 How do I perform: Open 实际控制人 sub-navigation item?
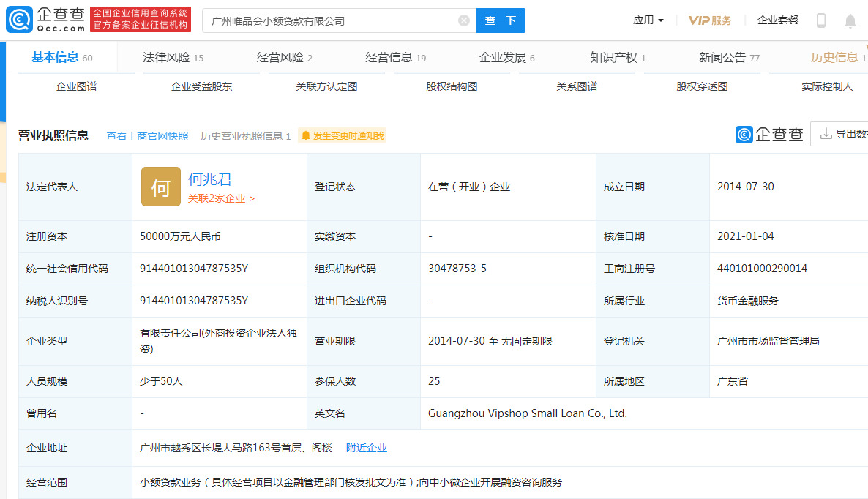tap(827, 87)
